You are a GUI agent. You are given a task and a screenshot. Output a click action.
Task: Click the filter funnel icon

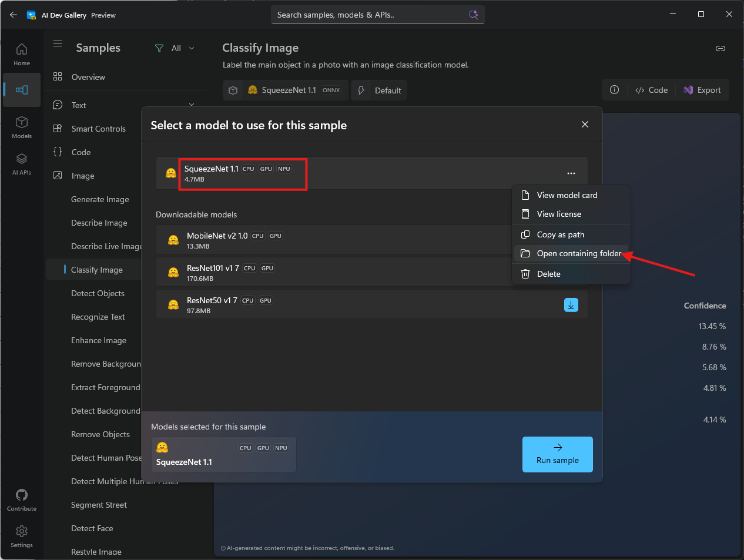click(159, 48)
